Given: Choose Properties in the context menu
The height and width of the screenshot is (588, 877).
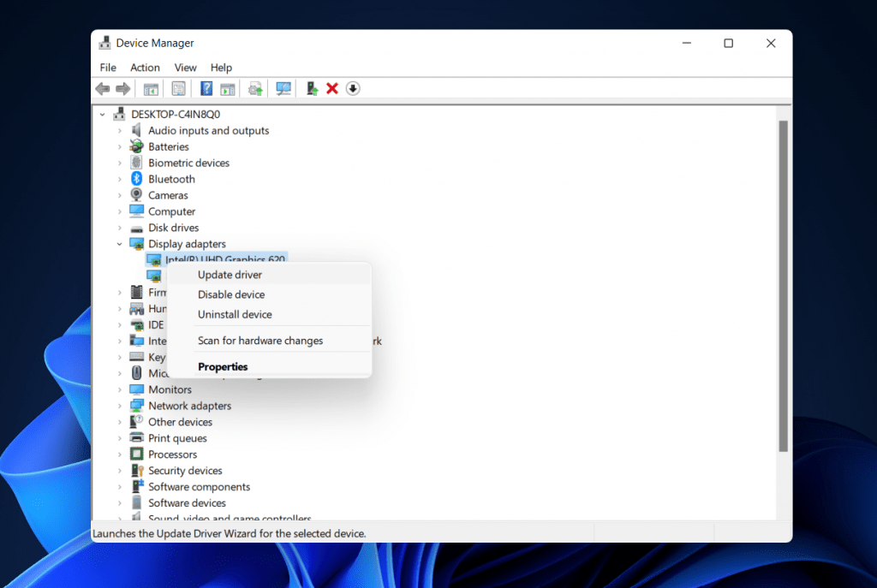Looking at the screenshot, I should coord(223,366).
